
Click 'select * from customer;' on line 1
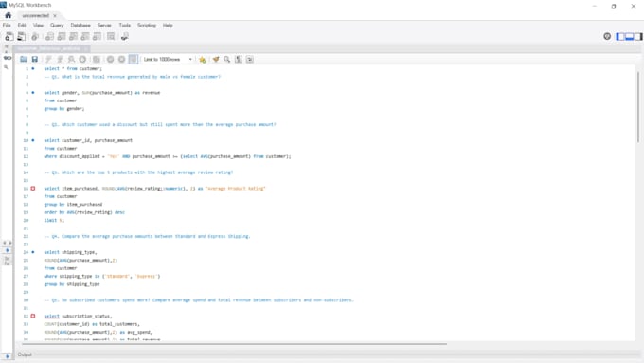73,68
